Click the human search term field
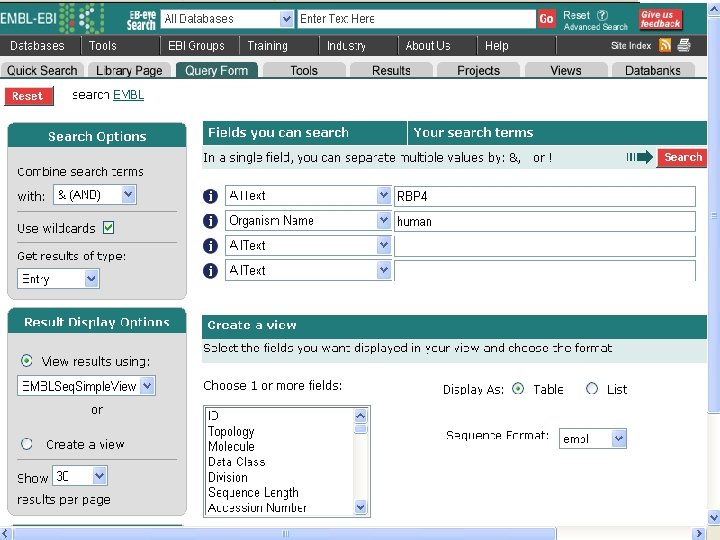Screen dimensions: 720x540 pos(545,221)
